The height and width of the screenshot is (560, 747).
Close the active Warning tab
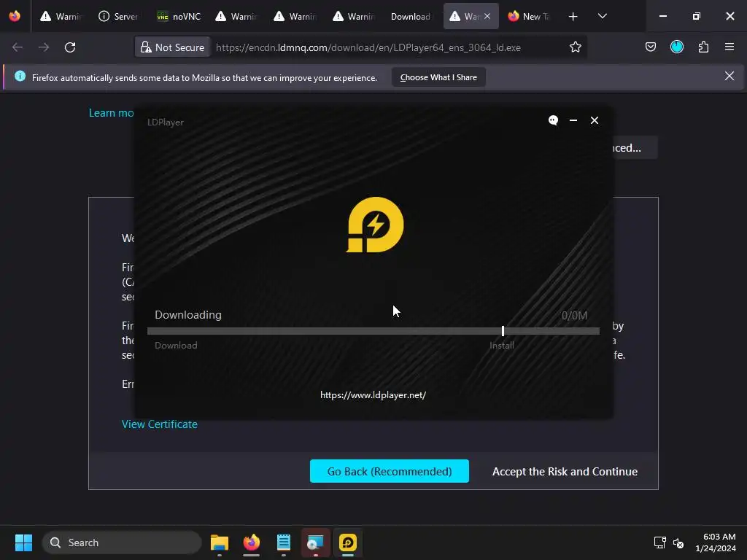487,16
